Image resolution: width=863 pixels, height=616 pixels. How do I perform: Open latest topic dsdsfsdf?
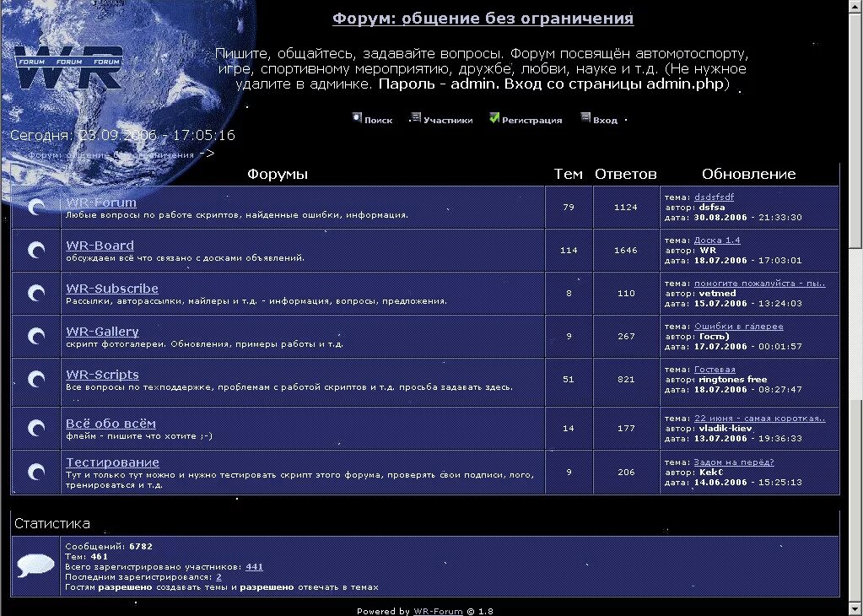(x=714, y=197)
